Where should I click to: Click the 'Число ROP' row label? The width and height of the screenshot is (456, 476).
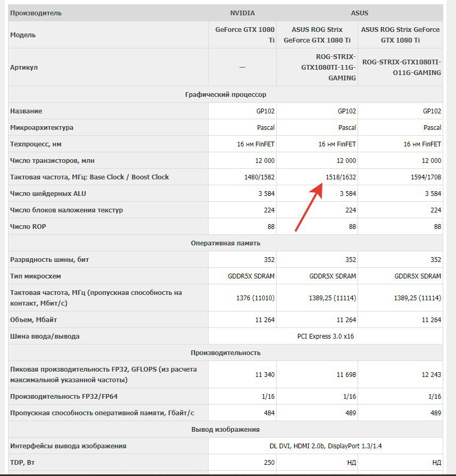[x=28, y=226]
